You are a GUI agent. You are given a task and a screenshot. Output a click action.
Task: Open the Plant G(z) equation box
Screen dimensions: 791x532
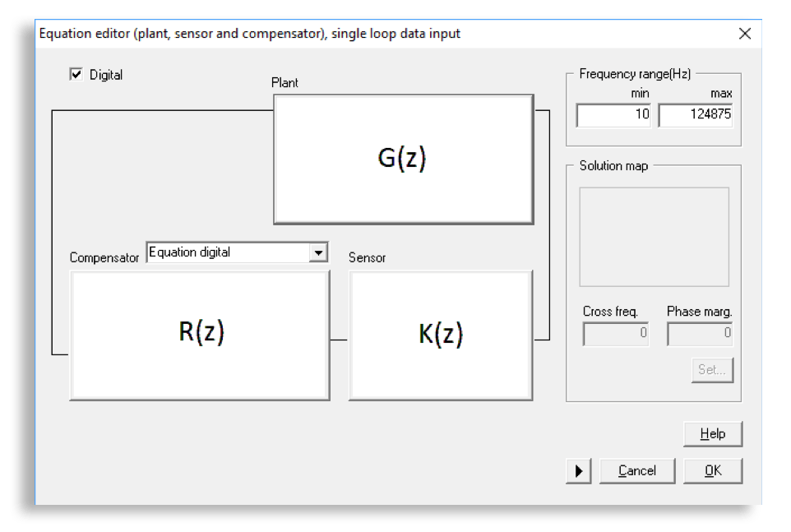(x=403, y=160)
